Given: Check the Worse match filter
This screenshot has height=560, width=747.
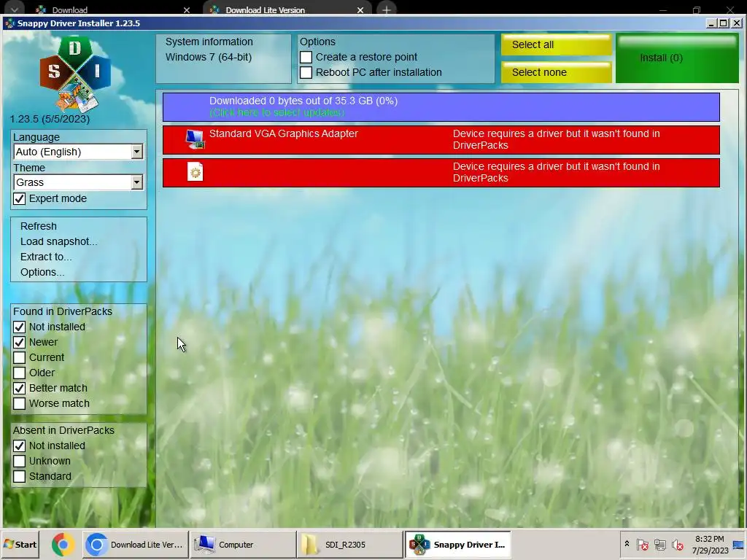Looking at the screenshot, I should coord(19,403).
